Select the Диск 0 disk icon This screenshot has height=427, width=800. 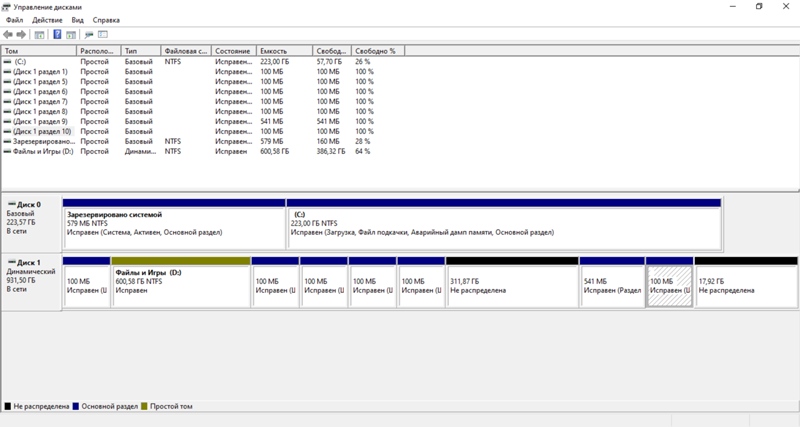tap(10, 204)
